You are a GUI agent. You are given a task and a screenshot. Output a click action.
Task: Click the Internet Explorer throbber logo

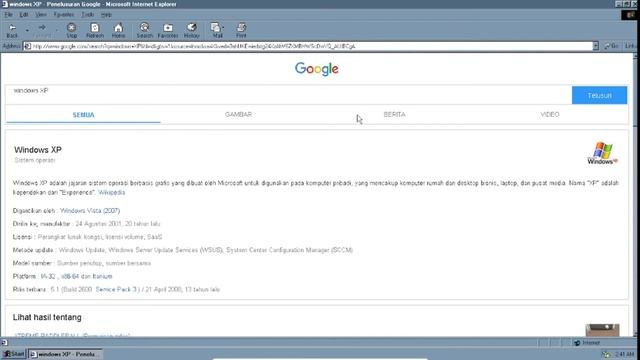[630, 15]
